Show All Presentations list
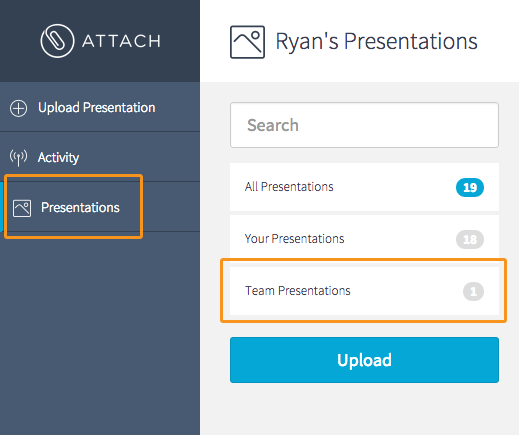This screenshot has width=519, height=435. (364, 187)
